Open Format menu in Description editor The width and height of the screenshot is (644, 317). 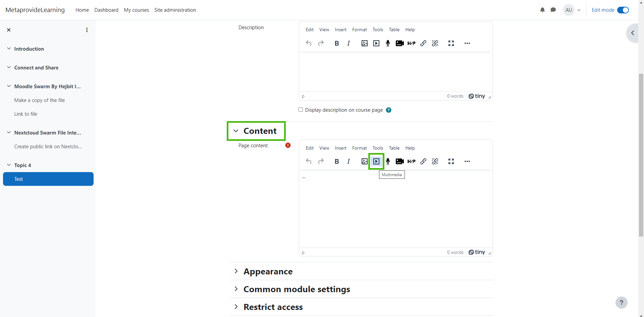click(359, 30)
